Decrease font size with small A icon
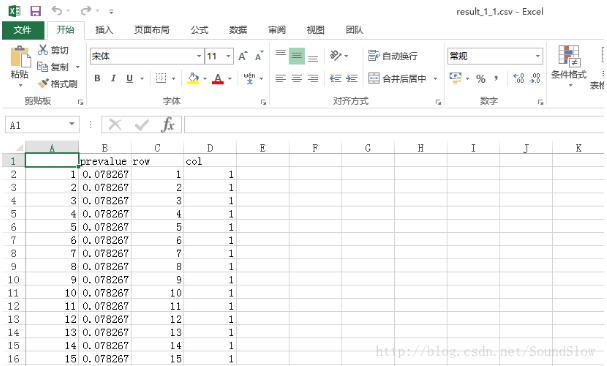The height and width of the screenshot is (366, 607). pyautogui.click(x=259, y=57)
